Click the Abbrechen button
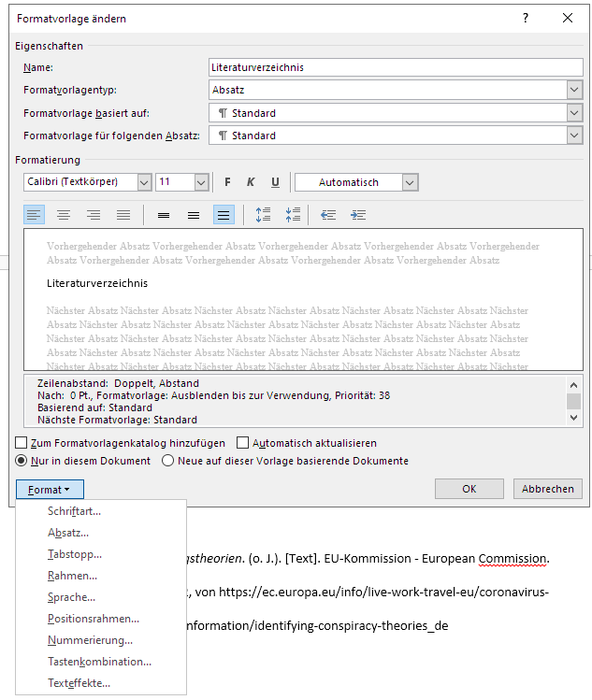Image resolution: width=592 pixels, height=700 pixels. [x=547, y=489]
